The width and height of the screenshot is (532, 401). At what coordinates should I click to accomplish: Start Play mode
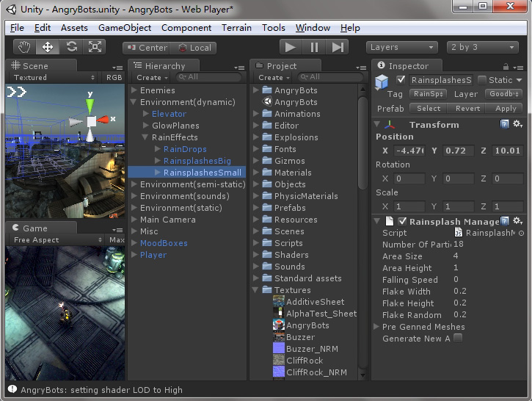click(x=291, y=47)
